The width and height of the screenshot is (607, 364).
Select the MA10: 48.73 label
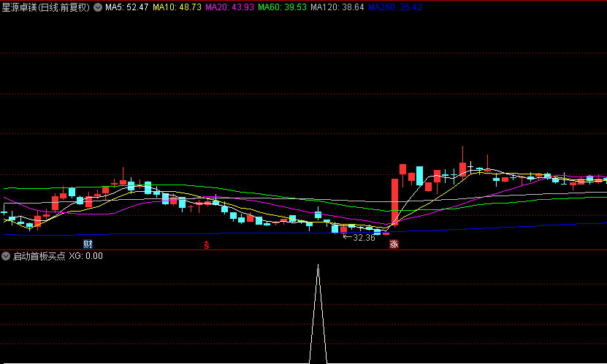click(x=177, y=7)
